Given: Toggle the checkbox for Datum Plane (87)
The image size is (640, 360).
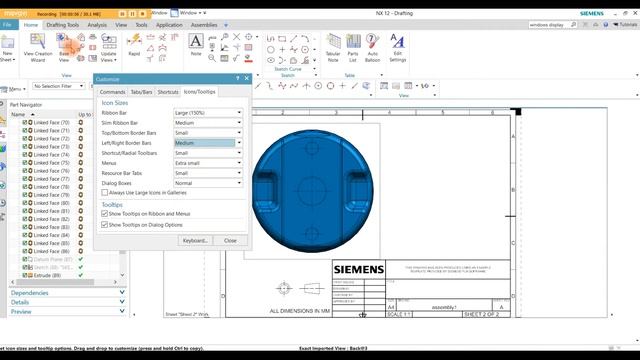Looking at the screenshot, I should tap(24, 259).
